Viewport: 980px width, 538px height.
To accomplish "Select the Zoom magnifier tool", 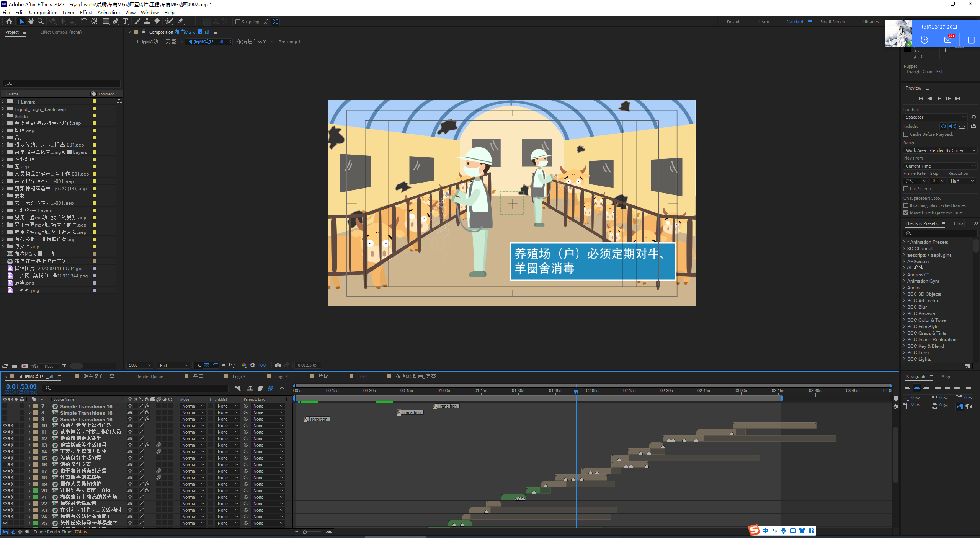I will [x=40, y=21].
